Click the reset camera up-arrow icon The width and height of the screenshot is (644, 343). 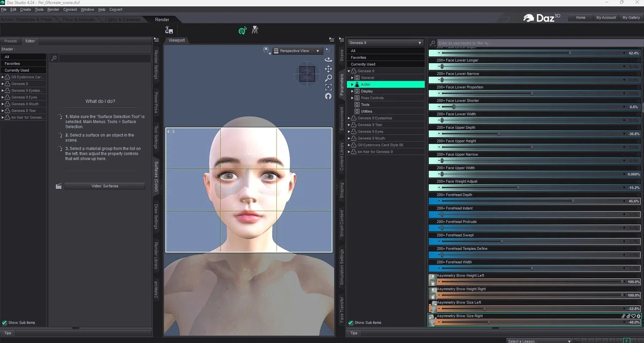(328, 96)
